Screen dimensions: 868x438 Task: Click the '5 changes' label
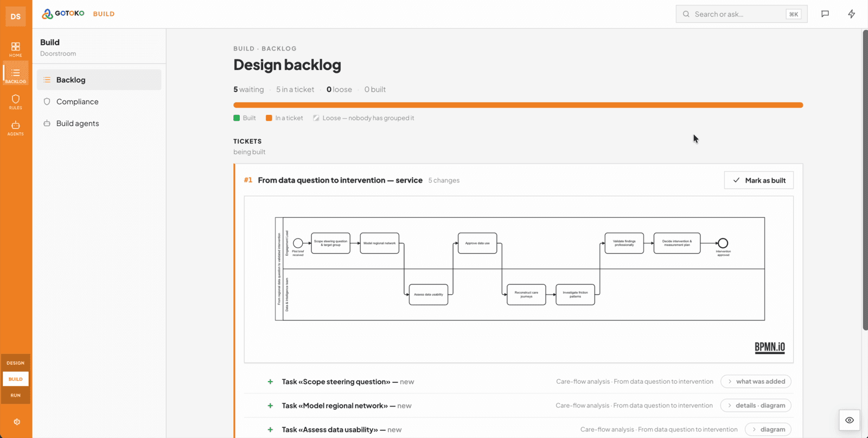tap(444, 181)
